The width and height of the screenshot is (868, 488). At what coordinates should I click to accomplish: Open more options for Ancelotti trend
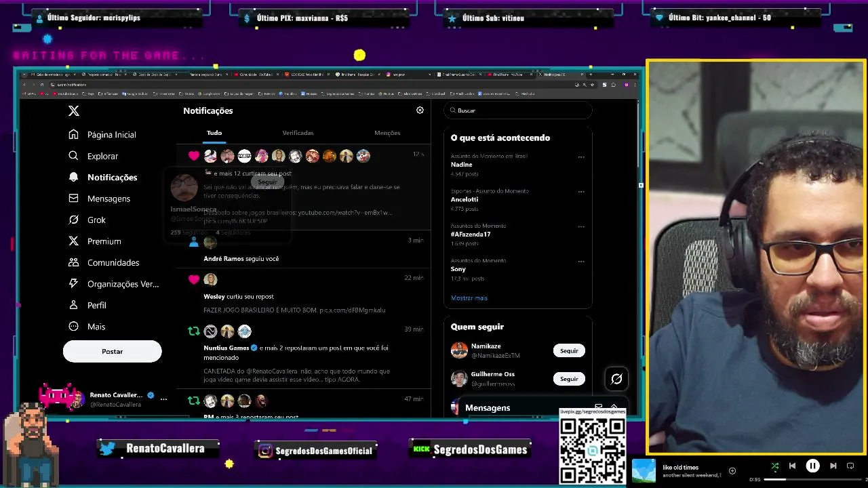[x=581, y=192]
